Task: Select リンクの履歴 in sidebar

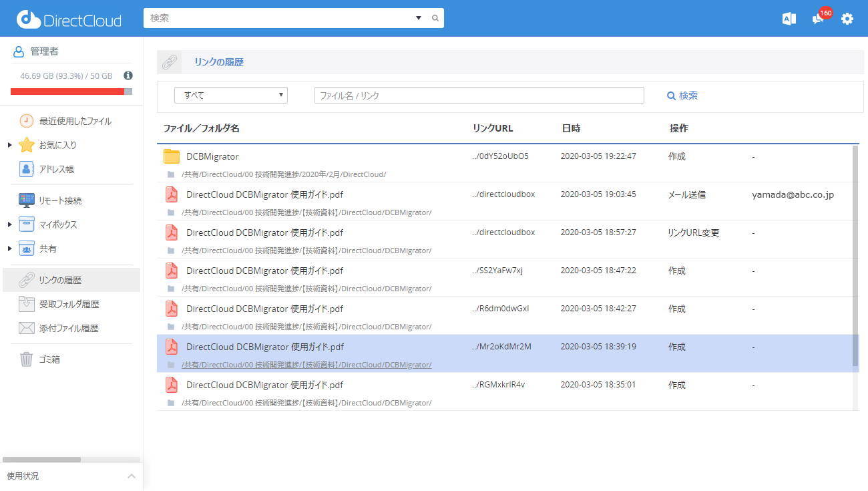Action: click(x=71, y=280)
